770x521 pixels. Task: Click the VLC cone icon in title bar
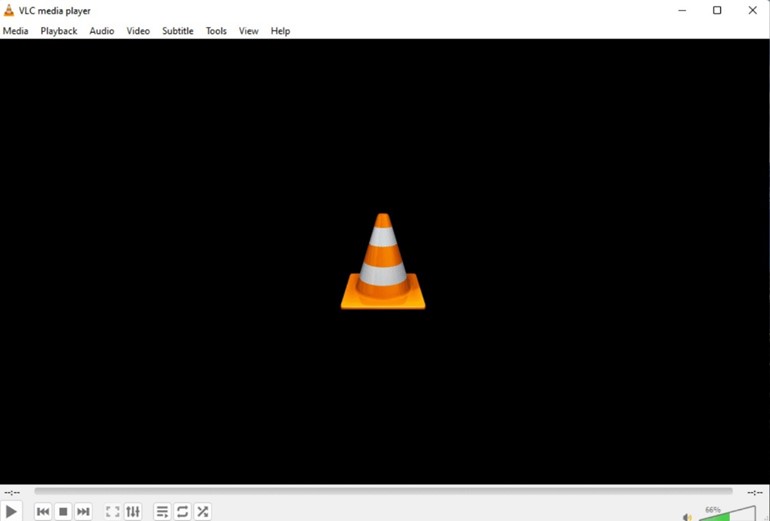point(9,10)
